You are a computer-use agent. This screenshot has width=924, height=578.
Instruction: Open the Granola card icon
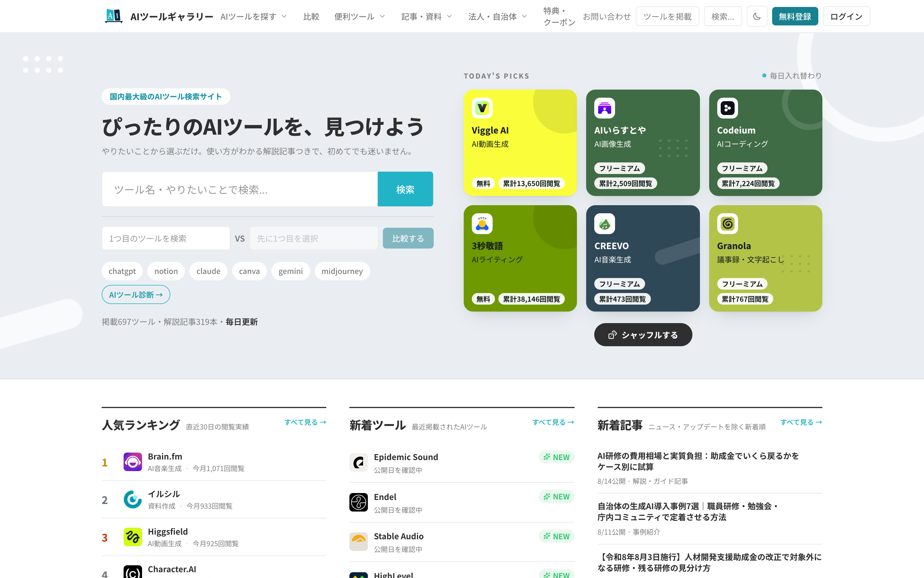(727, 224)
